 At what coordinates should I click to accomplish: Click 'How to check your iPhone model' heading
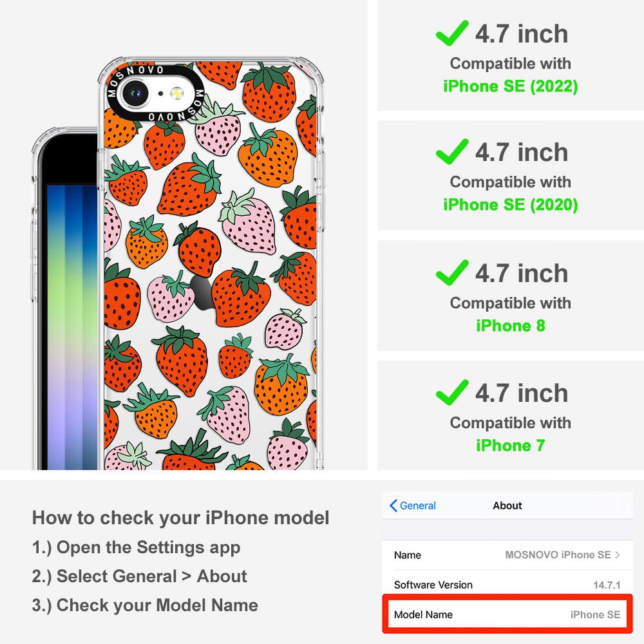[x=181, y=518]
